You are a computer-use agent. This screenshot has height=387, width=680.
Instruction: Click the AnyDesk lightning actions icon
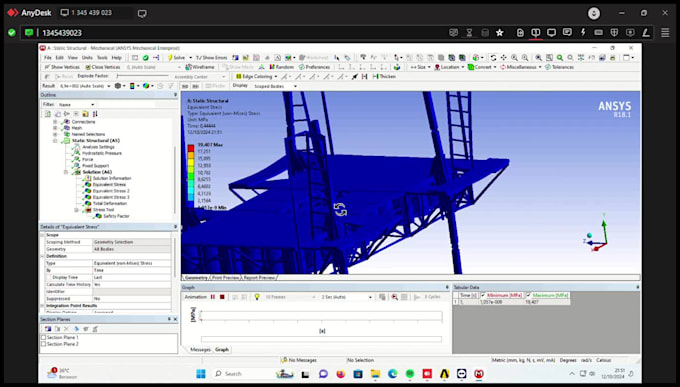583,33
